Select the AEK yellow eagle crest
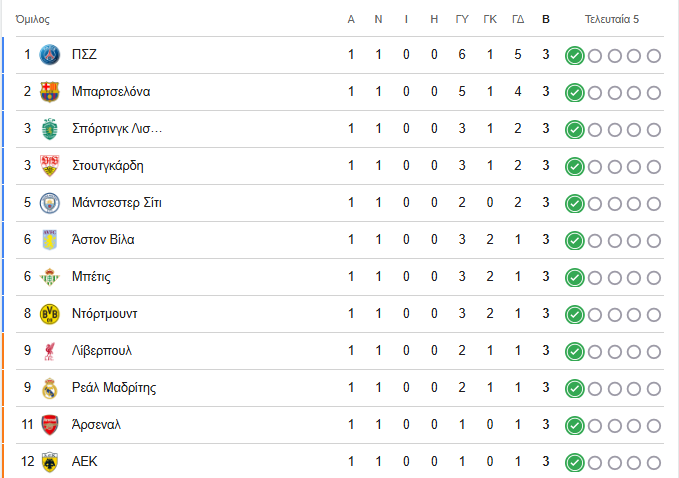 click(x=49, y=462)
